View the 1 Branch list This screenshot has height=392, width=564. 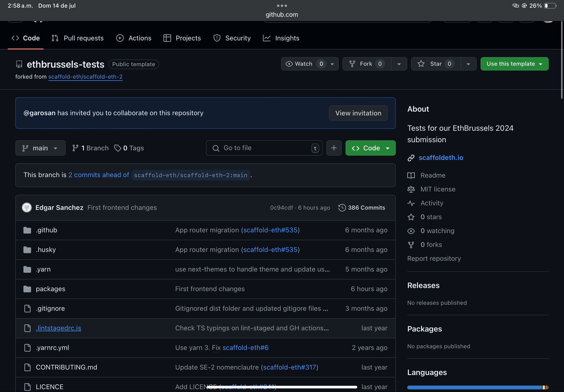tap(90, 148)
